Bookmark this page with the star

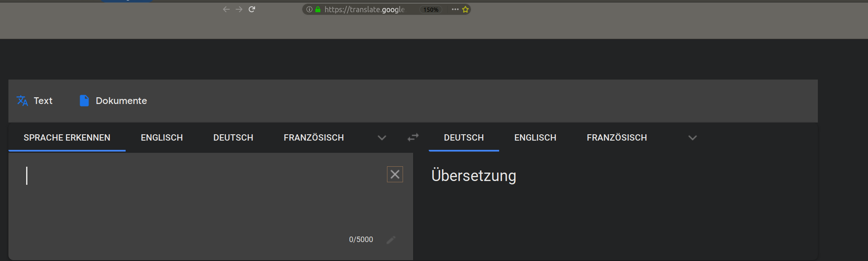pyautogui.click(x=465, y=9)
